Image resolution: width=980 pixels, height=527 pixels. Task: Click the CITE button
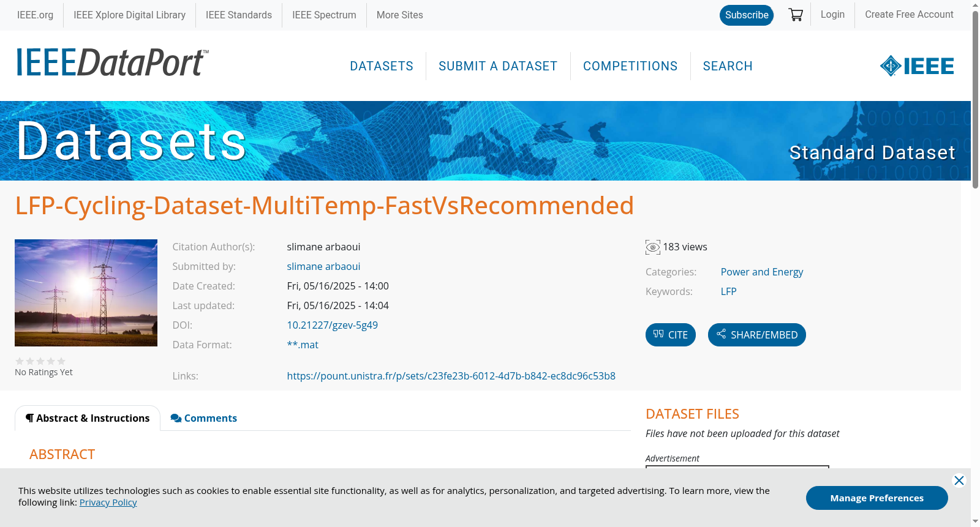tap(671, 335)
